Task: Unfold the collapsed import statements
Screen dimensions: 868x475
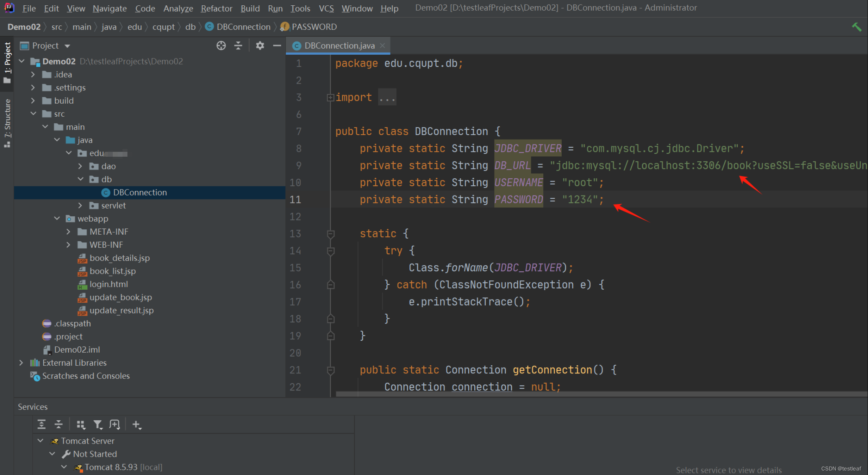Action: coord(330,98)
